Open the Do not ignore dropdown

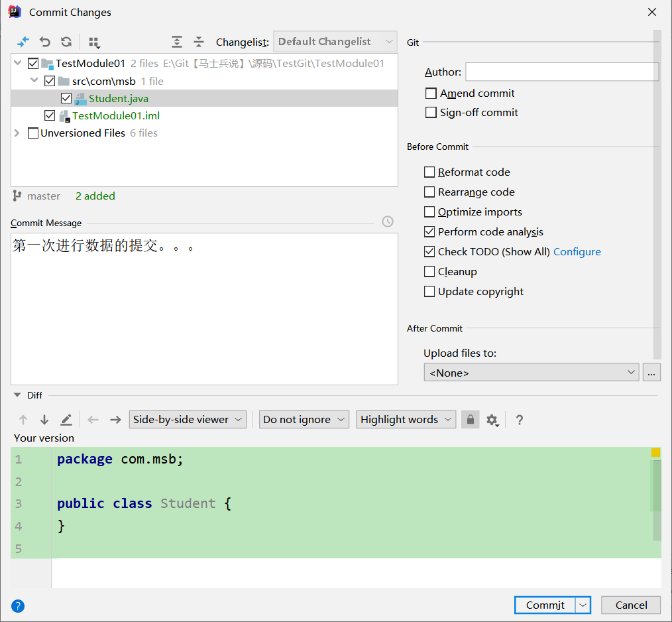coord(304,420)
